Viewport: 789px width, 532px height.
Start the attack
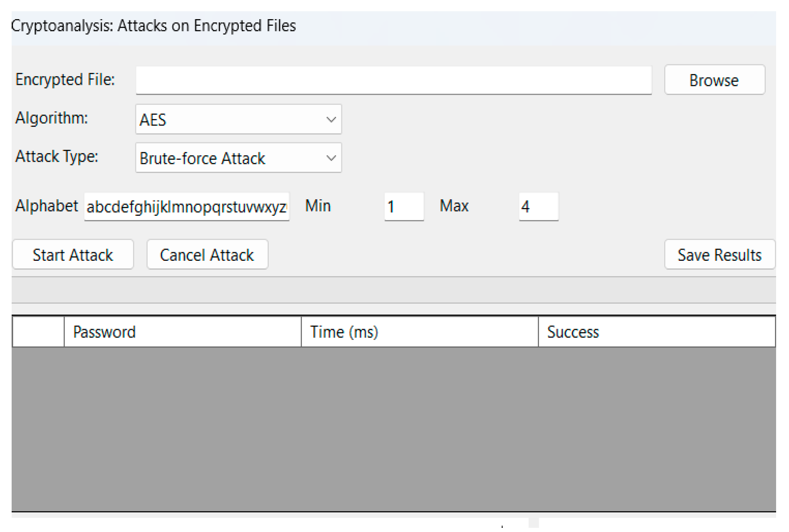pos(73,255)
